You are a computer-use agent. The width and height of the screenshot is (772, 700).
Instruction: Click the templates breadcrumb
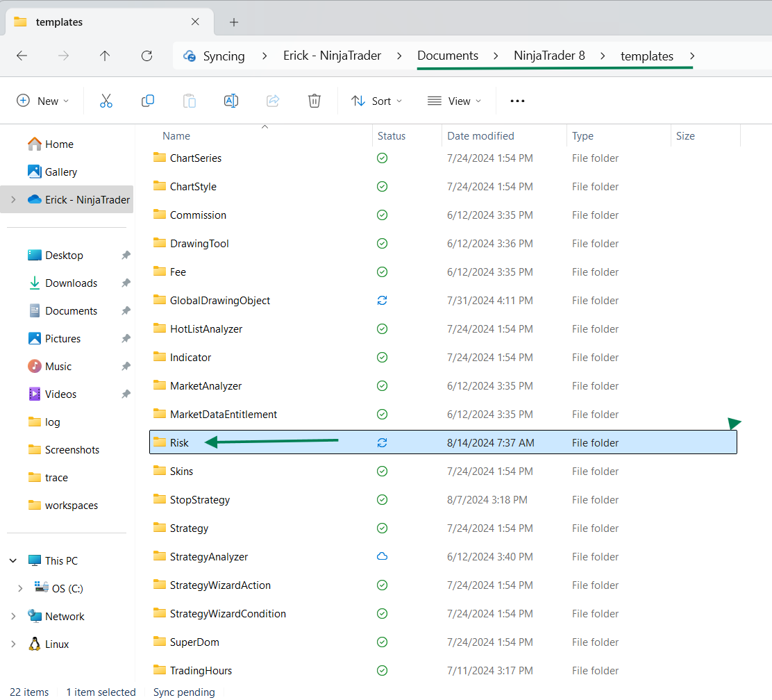point(647,56)
